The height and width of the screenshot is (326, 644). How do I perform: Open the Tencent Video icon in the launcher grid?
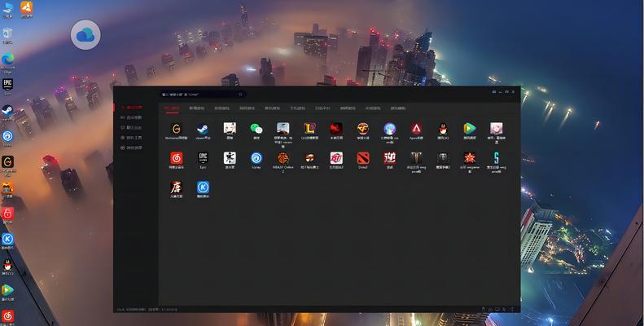tap(470, 129)
